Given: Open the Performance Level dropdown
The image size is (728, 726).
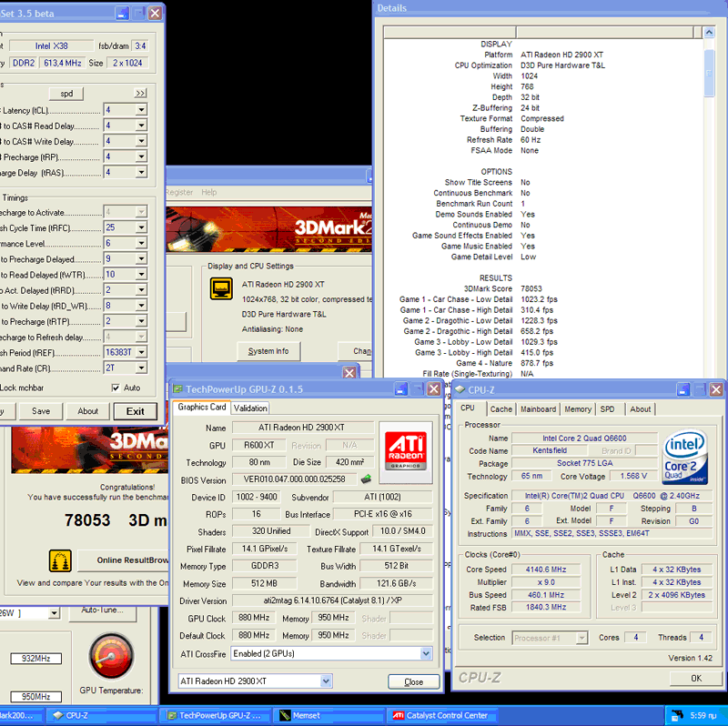Looking at the screenshot, I should [x=141, y=243].
